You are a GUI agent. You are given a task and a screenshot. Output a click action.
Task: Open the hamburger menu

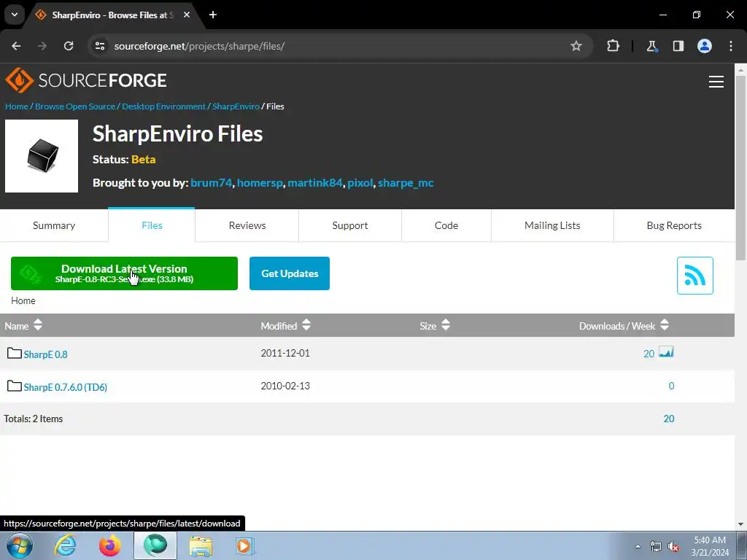[x=716, y=82]
